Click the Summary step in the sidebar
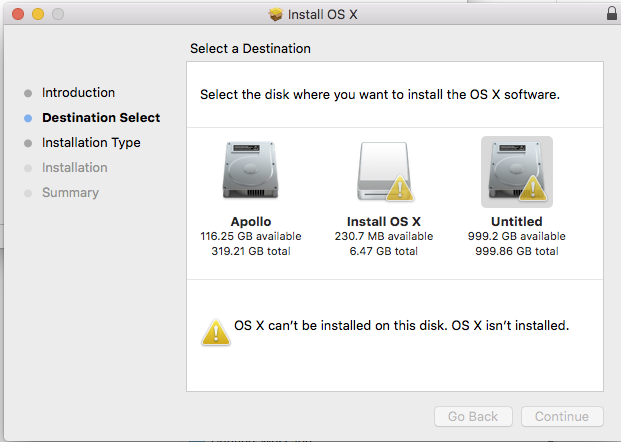 click(x=70, y=193)
